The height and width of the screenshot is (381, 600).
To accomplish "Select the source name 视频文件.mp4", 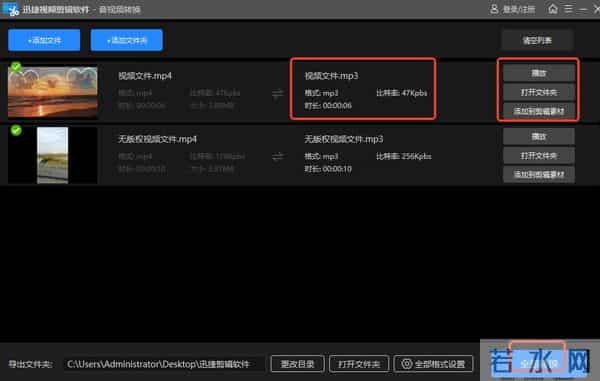I will pos(145,76).
